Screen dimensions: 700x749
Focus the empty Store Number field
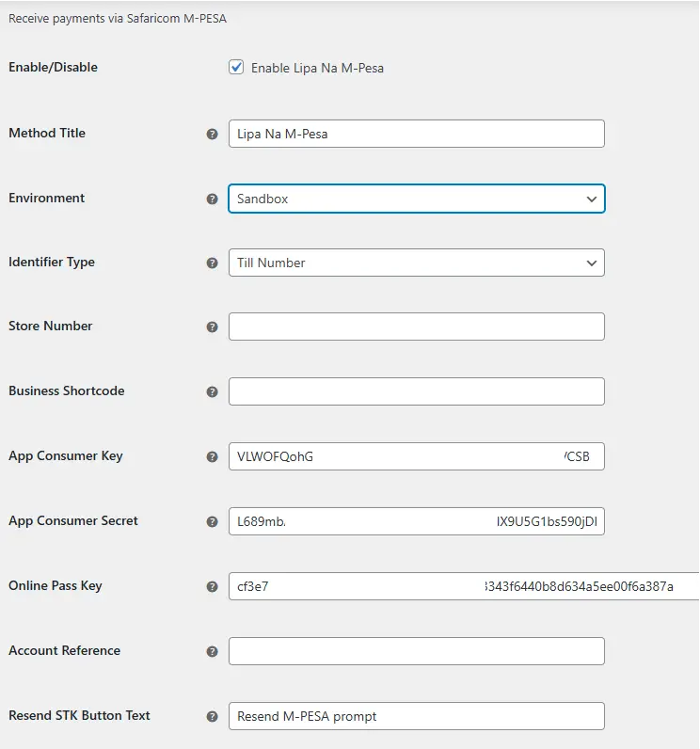417,327
